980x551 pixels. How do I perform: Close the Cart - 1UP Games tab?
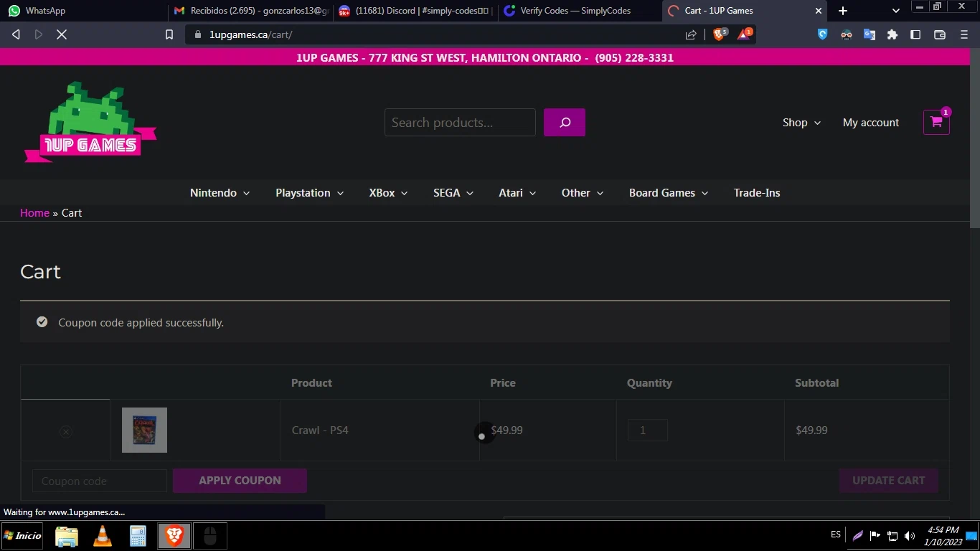pos(819,11)
